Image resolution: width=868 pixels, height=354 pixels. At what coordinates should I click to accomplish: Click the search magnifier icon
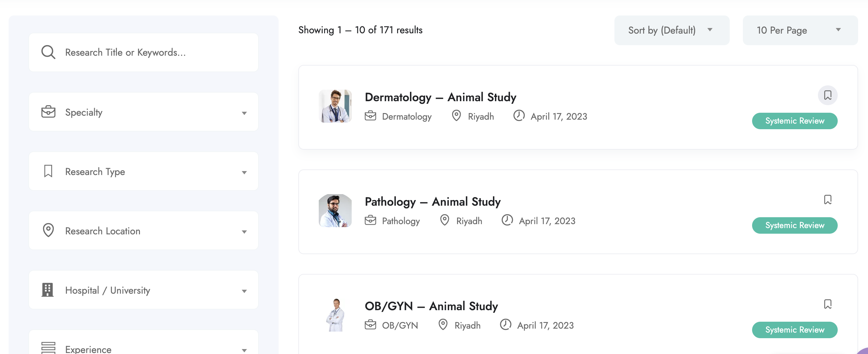tap(48, 52)
